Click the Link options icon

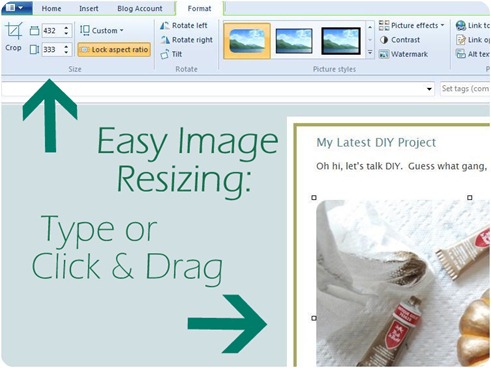(x=461, y=40)
